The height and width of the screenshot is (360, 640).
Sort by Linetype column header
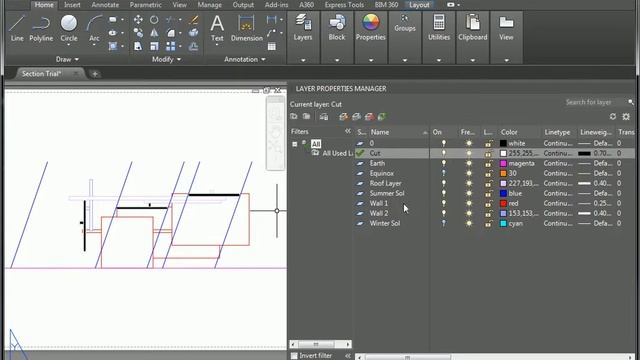tap(557, 132)
